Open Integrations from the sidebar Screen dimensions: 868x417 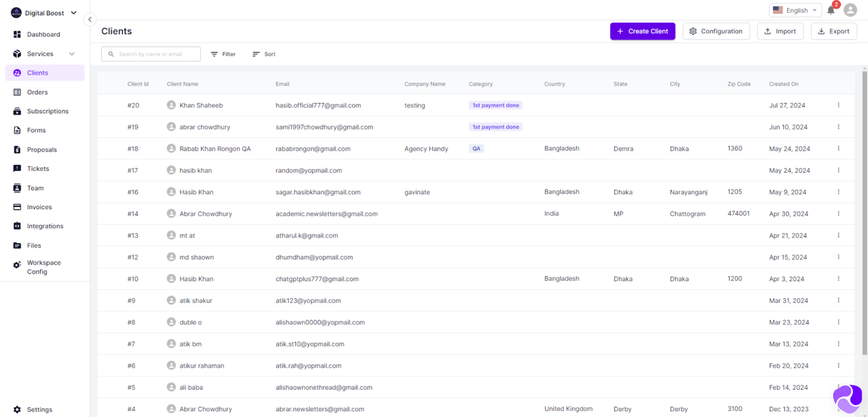45,226
